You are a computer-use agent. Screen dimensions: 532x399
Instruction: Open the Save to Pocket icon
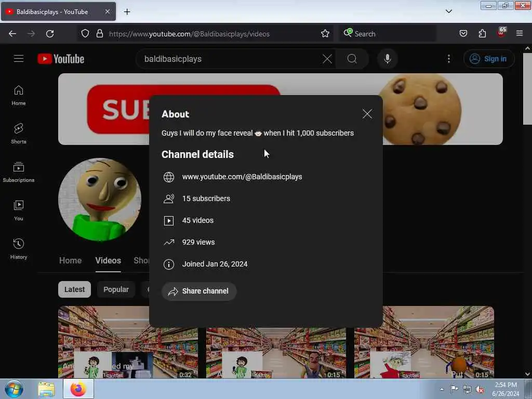point(463,34)
